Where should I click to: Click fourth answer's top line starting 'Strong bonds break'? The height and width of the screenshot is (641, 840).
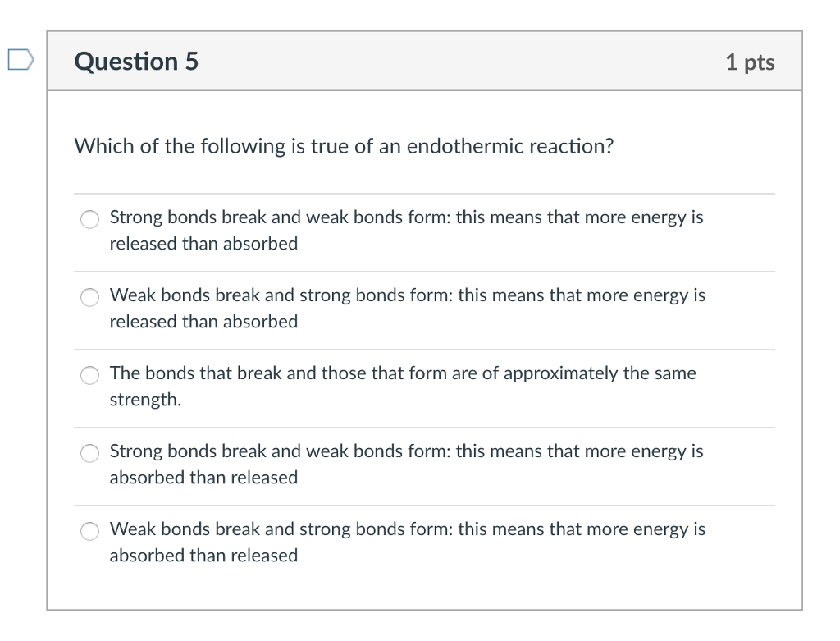click(x=406, y=451)
